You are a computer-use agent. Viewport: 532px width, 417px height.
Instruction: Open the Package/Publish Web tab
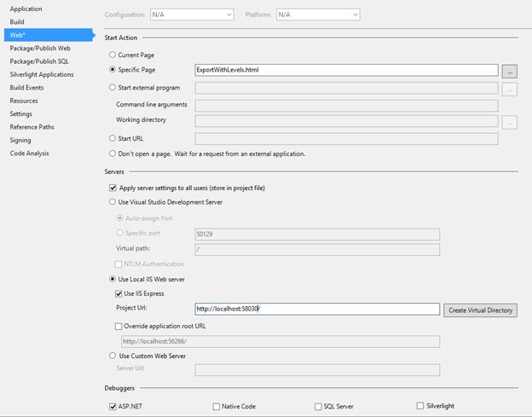[40, 48]
